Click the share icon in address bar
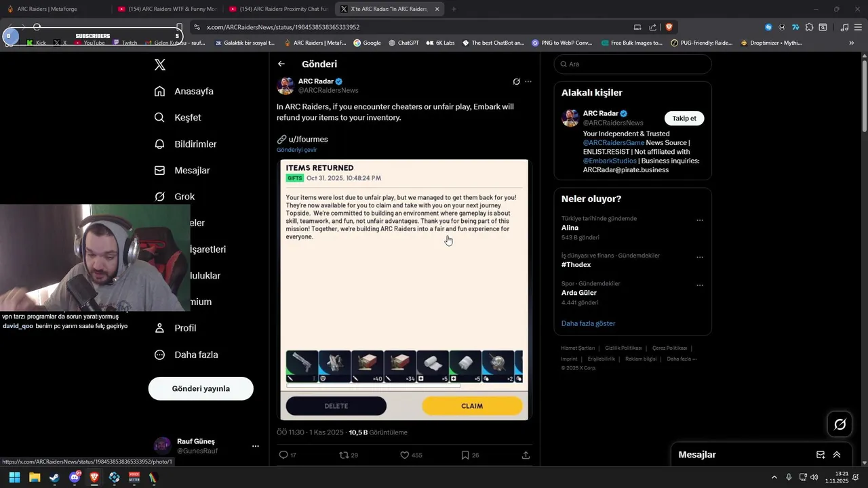 click(652, 27)
